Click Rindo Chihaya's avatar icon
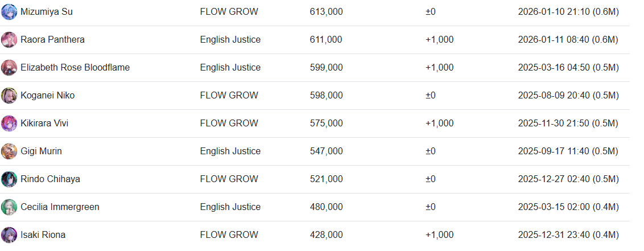 click(9, 179)
